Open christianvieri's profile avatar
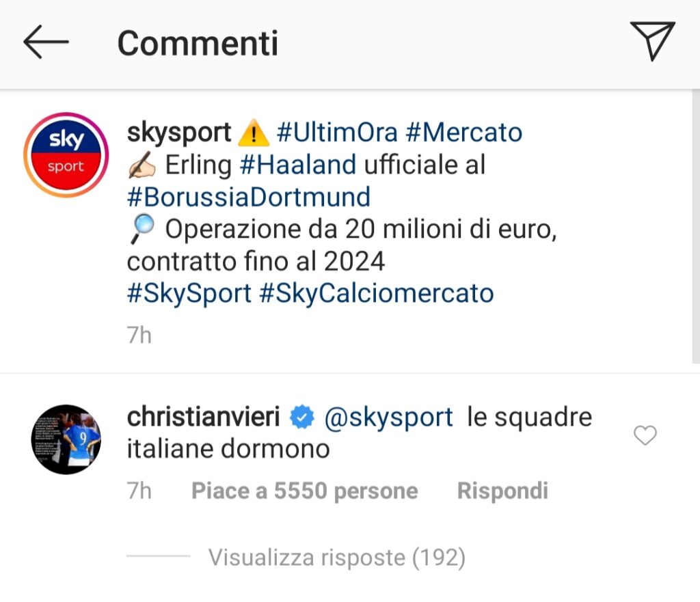Screen dimensions: 700x602 (66, 439)
